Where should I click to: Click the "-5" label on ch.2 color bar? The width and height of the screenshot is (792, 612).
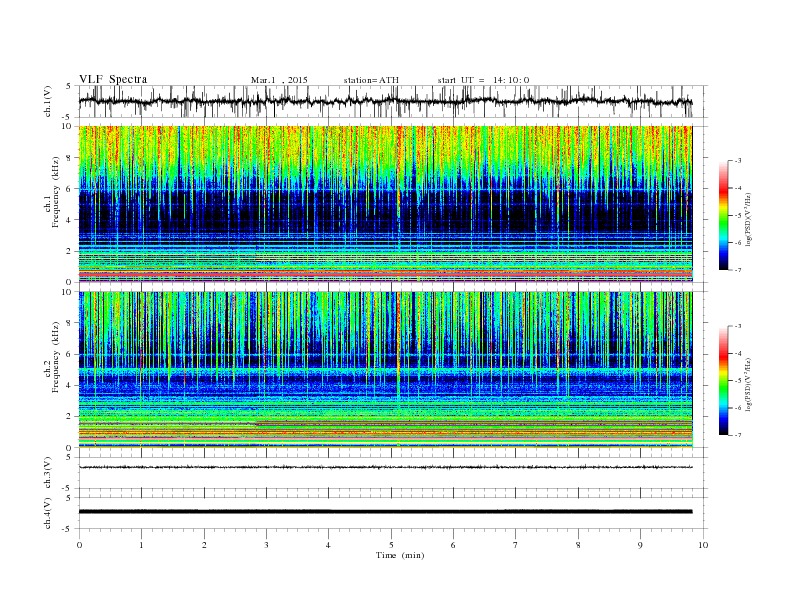click(738, 381)
